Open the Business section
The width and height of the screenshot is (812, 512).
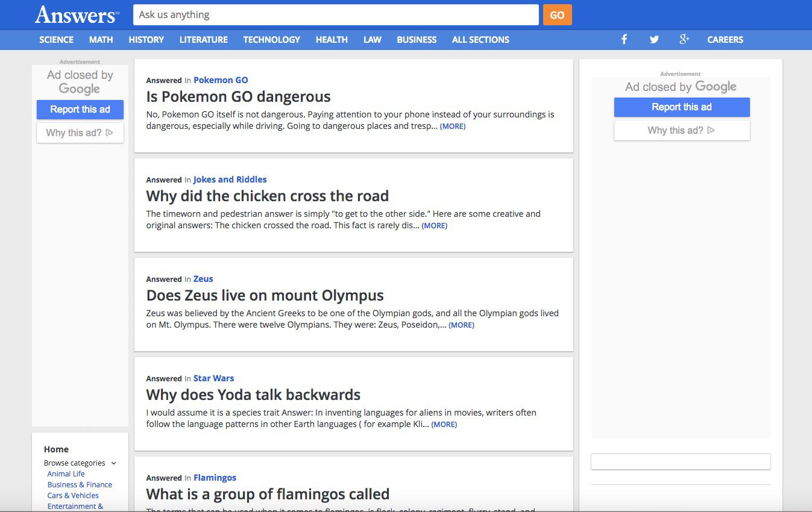pos(417,40)
